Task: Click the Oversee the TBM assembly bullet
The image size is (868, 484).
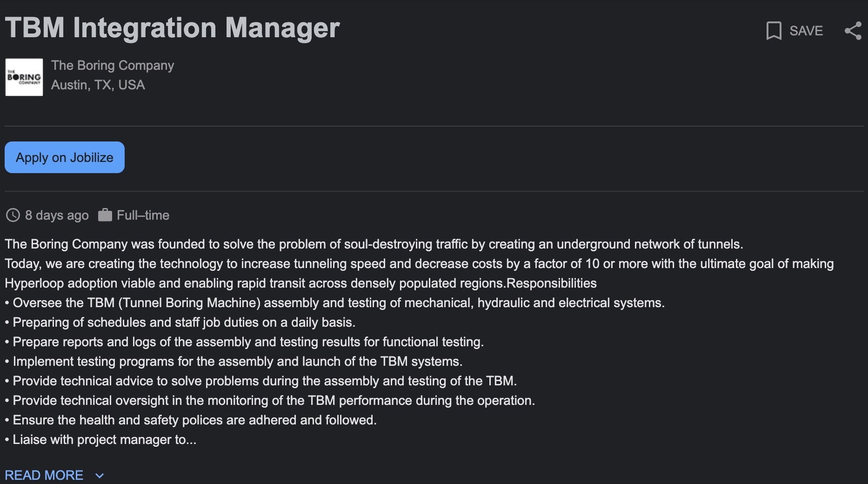Action: pos(335,302)
